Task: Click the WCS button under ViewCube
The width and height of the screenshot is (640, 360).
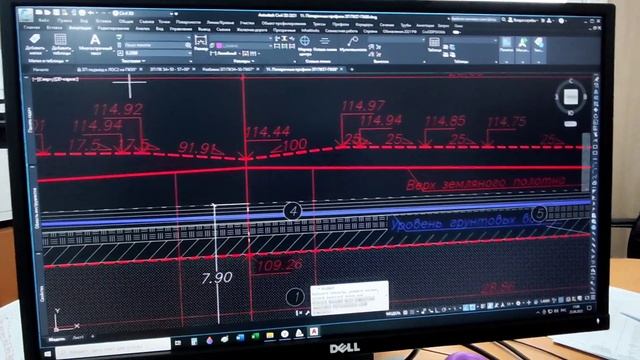Action: 570,124
